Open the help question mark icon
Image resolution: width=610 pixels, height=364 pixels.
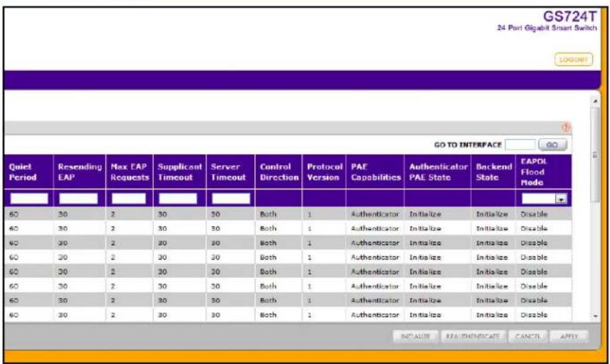[x=566, y=127]
